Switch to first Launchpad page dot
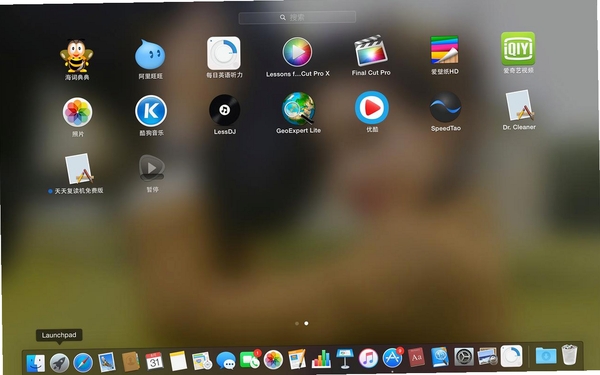 (x=297, y=323)
